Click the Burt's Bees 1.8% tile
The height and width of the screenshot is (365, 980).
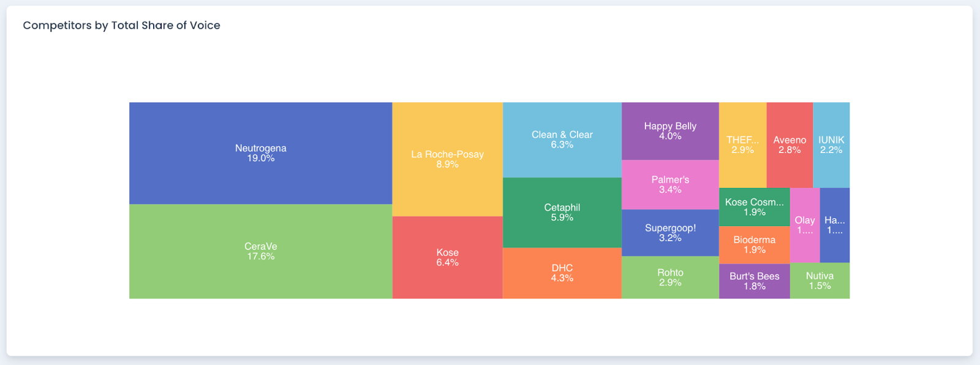[x=754, y=281]
